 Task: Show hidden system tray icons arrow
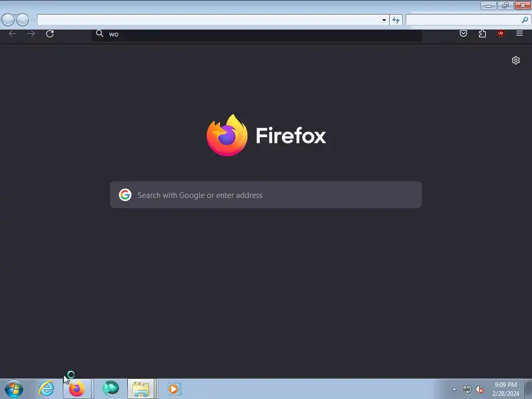pyautogui.click(x=454, y=389)
